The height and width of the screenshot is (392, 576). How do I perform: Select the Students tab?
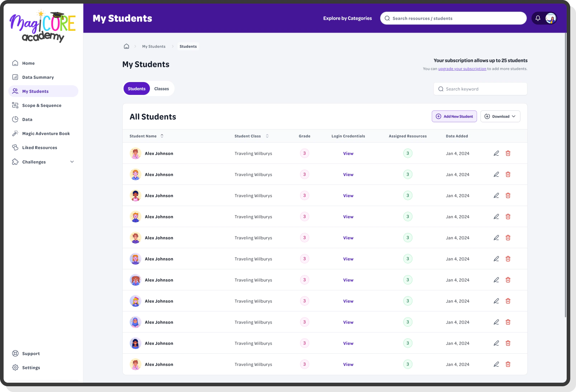coord(136,89)
